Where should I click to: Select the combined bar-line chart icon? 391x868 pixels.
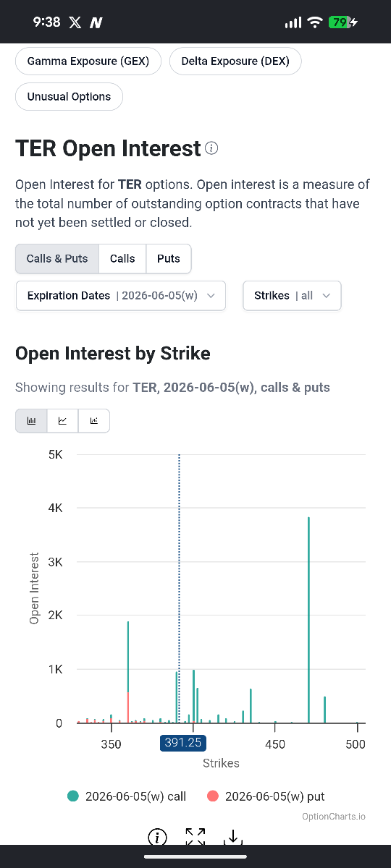94,420
